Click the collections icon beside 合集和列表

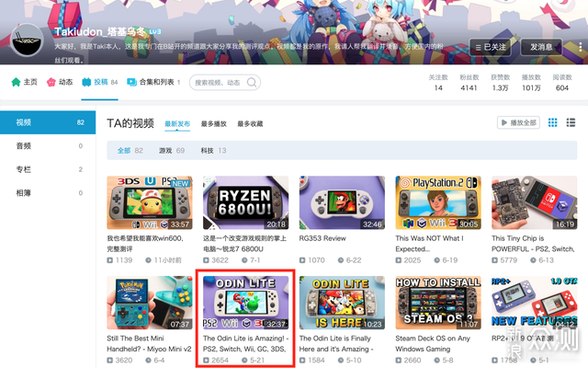[131, 82]
